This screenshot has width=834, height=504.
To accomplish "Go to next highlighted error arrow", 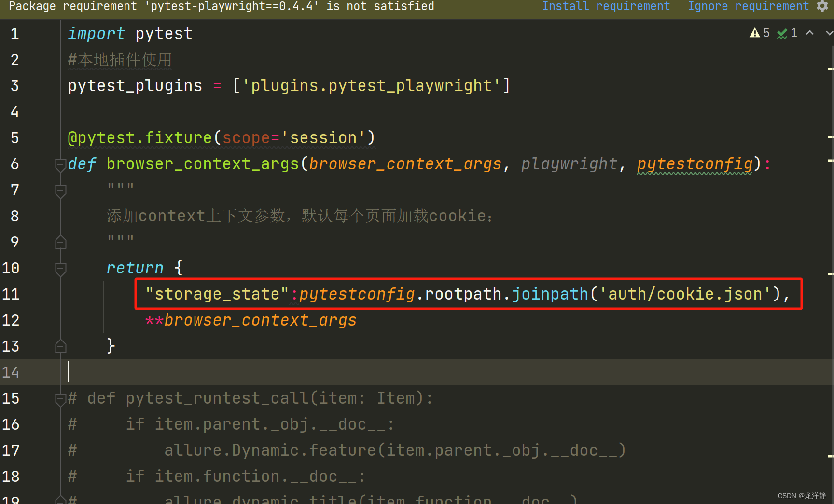I will coord(829,33).
